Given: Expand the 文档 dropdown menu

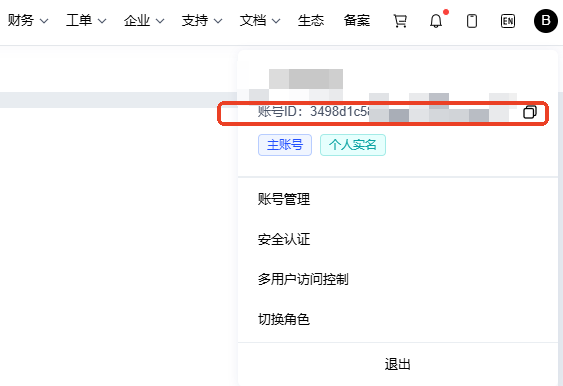Looking at the screenshot, I should (260, 20).
